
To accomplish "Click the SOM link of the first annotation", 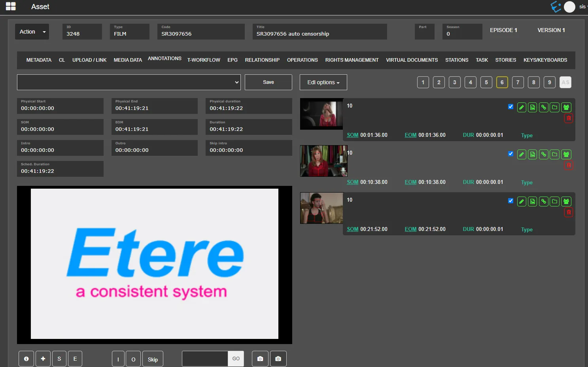I will click(x=352, y=135).
